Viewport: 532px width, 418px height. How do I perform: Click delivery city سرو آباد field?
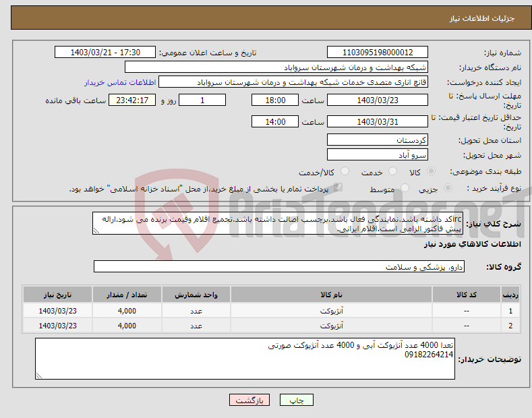tap(378, 154)
